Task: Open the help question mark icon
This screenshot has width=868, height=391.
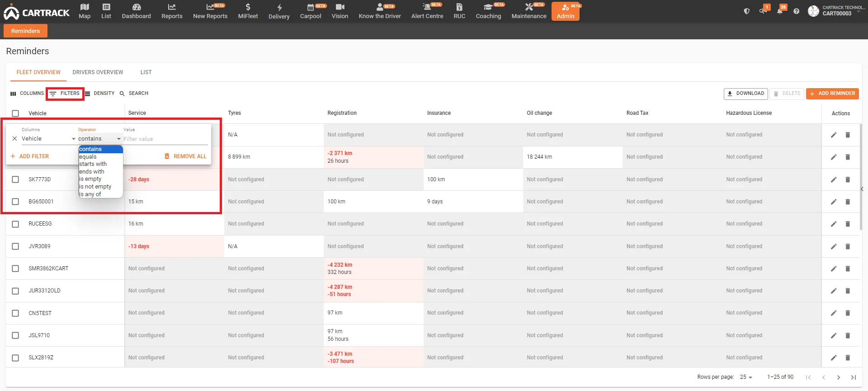Action: click(x=797, y=11)
